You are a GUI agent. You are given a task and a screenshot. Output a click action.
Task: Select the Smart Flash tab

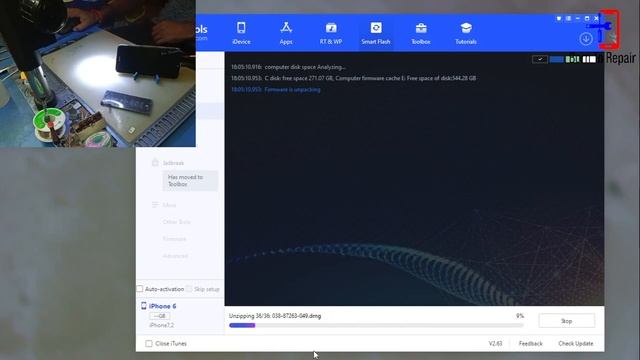click(x=376, y=33)
